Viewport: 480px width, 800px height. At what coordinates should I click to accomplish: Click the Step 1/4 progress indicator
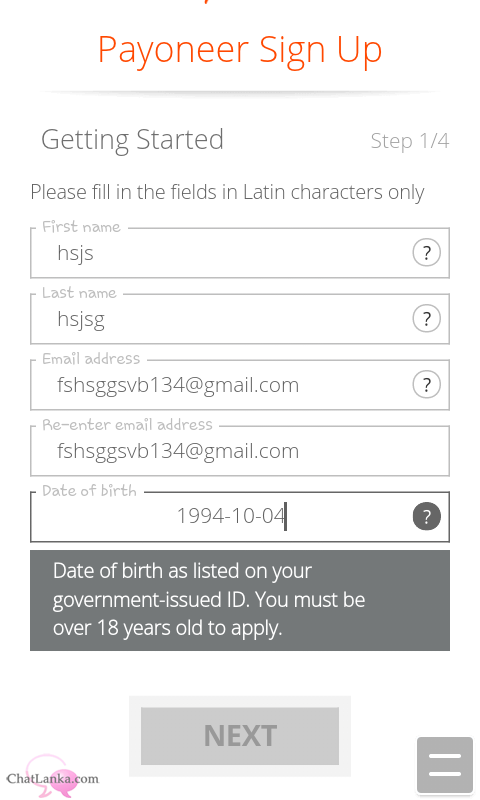pyautogui.click(x=410, y=141)
